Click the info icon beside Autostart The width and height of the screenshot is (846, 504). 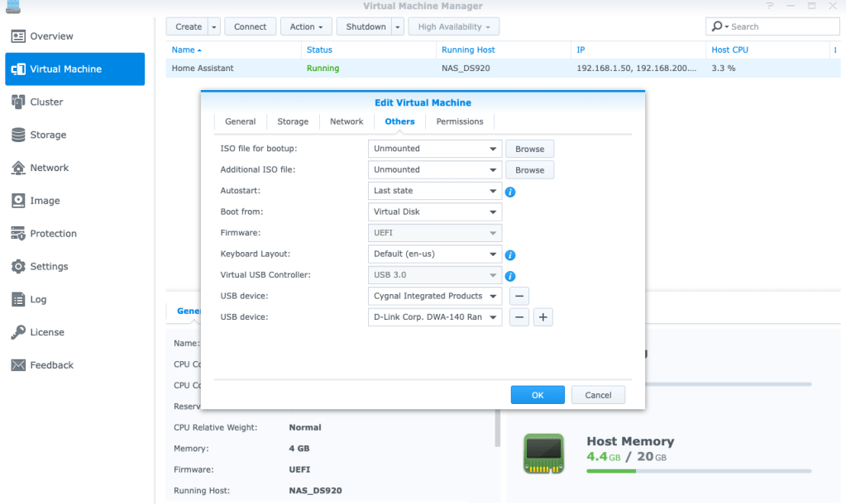click(510, 192)
